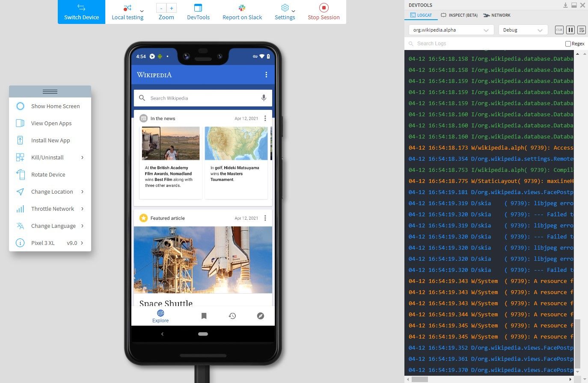Switch to the NETWORK tab

tap(496, 15)
